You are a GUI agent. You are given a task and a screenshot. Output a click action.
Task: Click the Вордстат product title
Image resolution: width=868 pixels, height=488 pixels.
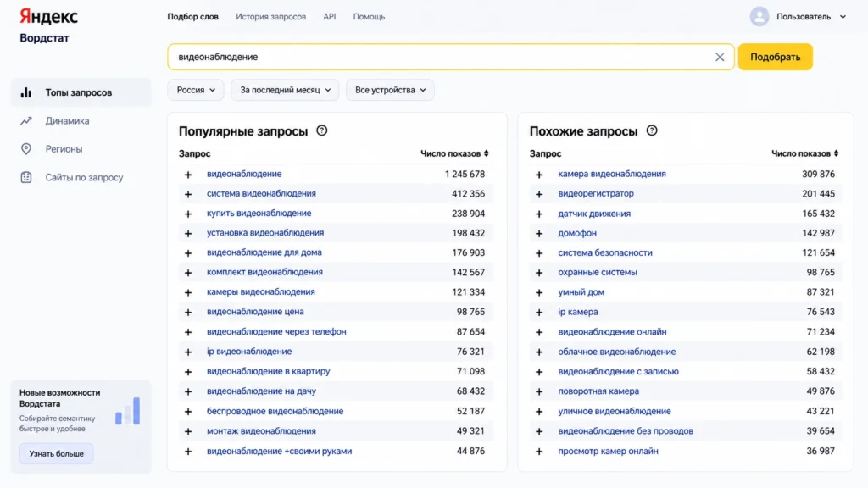(x=44, y=38)
